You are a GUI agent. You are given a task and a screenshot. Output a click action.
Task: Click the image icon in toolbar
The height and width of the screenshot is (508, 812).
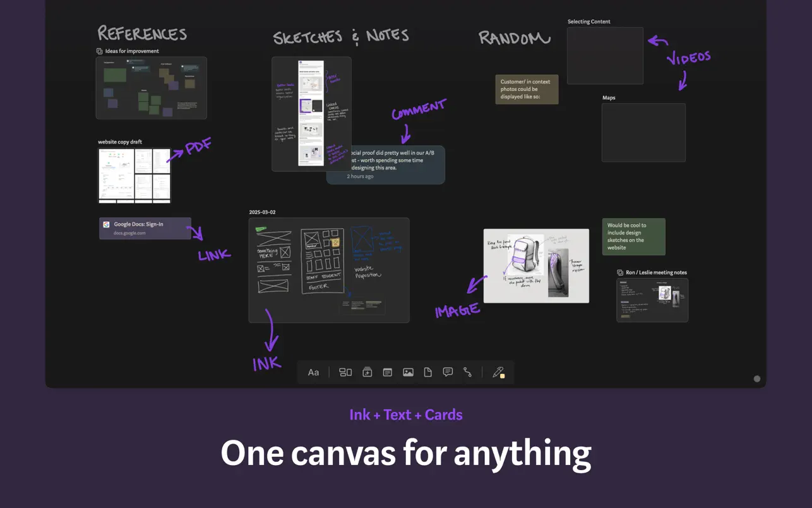point(408,372)
